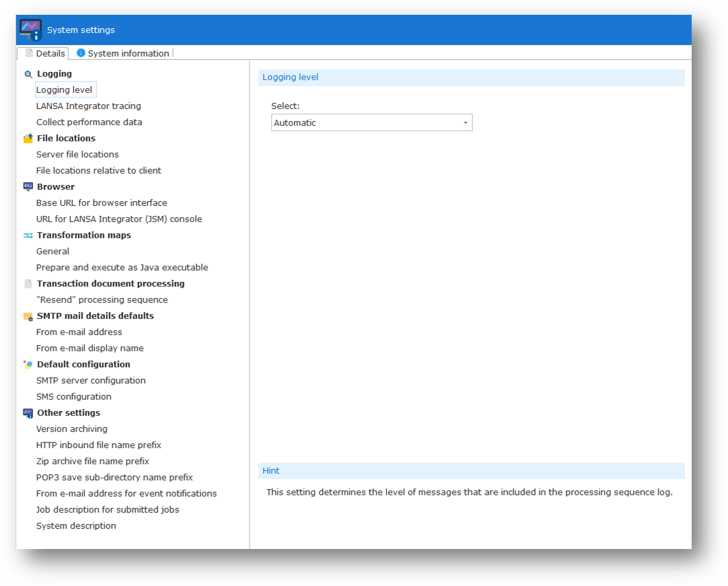Open File locations relative to client
Image resolution: width=728 pixels, height=586 pixels.
[99, 170]
